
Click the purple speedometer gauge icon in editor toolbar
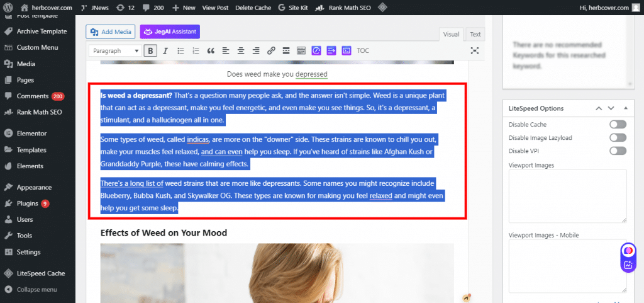click(316, 50)
